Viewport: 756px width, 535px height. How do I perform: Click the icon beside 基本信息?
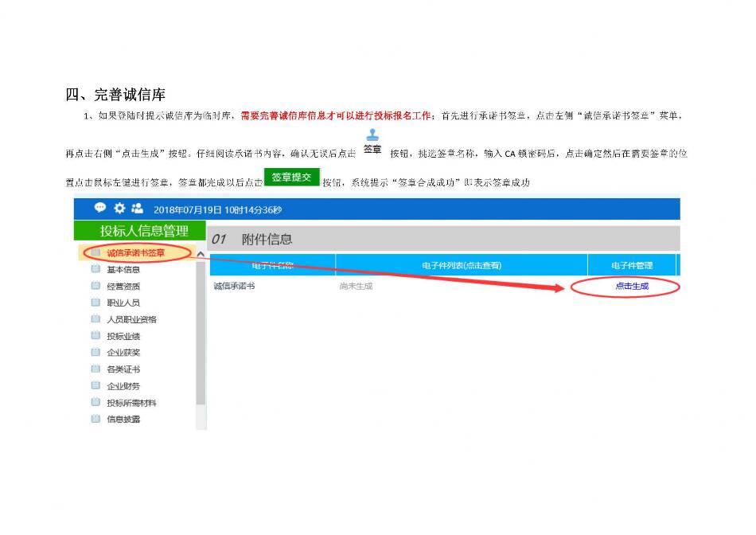[x=95, y=269]
